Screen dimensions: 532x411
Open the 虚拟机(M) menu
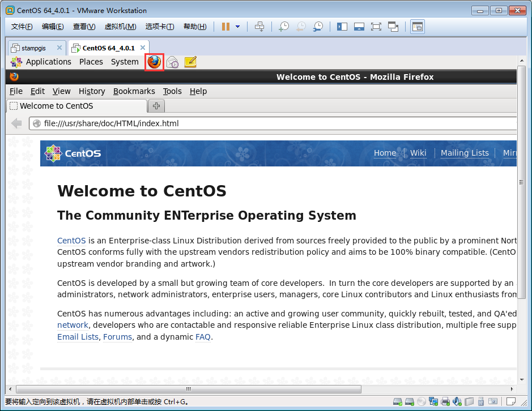(121, 27)
